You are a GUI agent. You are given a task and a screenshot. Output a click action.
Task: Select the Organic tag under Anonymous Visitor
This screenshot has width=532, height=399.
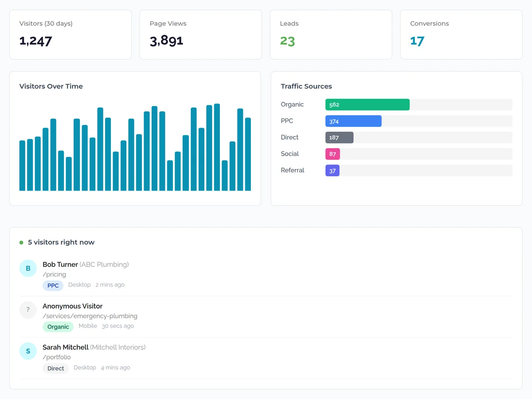point(58,327)
